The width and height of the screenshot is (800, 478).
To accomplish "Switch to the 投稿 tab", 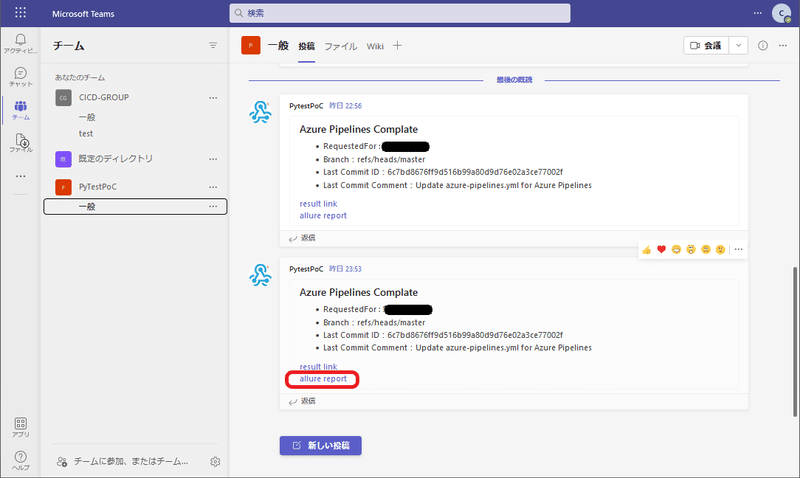I will [x=307, y=46].
